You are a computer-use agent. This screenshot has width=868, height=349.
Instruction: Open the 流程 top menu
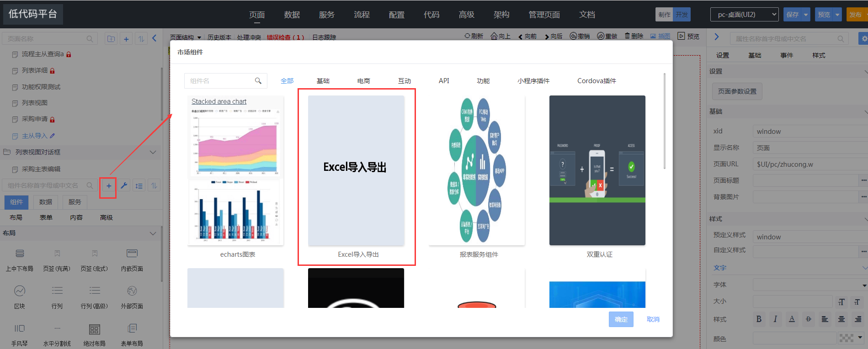[x=362, y=15]
